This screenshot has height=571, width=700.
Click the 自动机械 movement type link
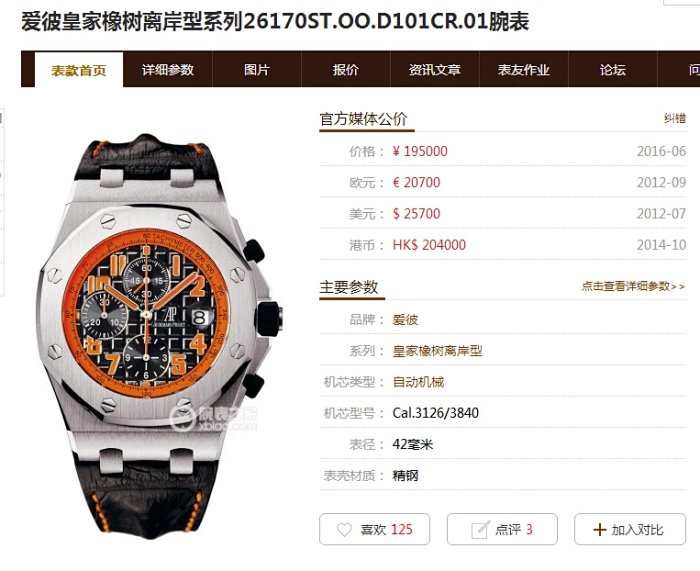(x=418, y=382)
